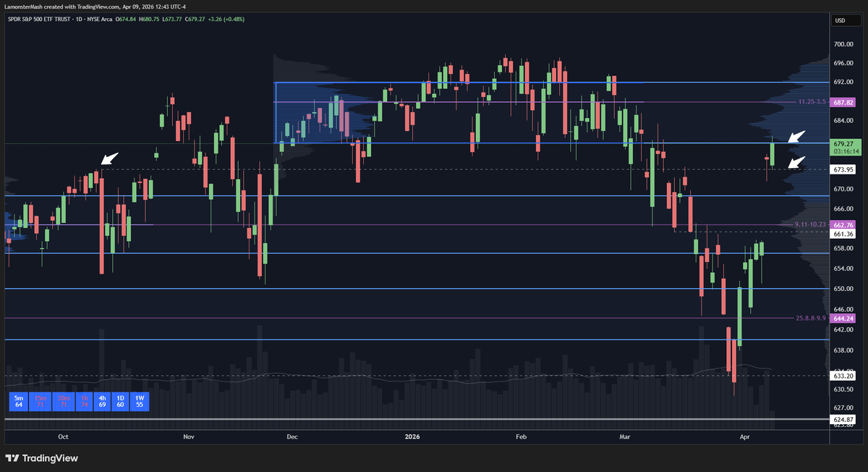Viewport: 868px width, 472px height.
Task: Click the close value C679.27
Action: click(x=195, y=19)
